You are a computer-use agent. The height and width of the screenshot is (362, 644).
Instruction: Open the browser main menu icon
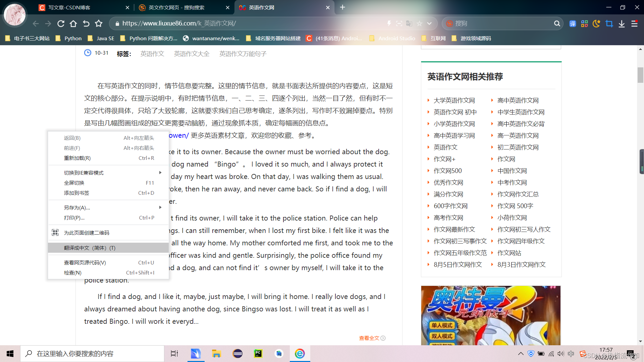point(635,23)
